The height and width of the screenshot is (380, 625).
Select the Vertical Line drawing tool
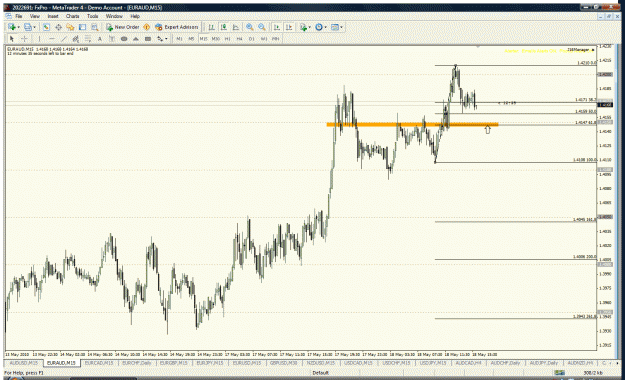point(39,39)
